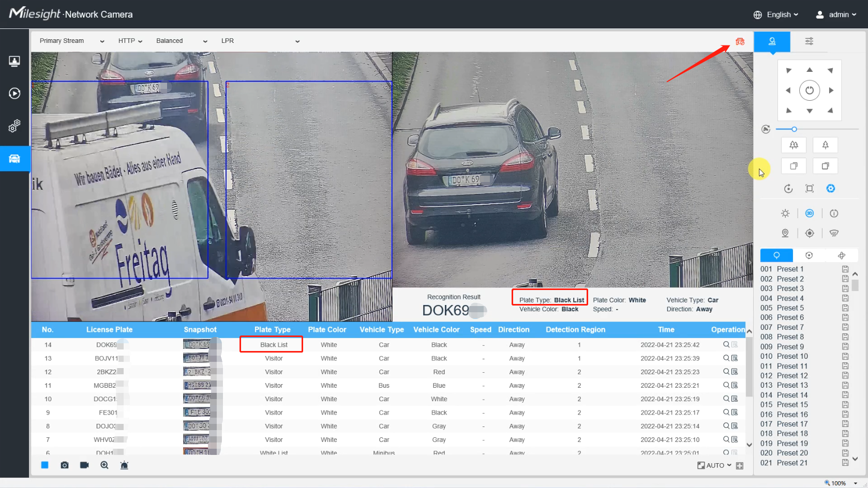Open the LPR display dropdown
This screenshot has height=488, width=868.
(x=260, y=41)
